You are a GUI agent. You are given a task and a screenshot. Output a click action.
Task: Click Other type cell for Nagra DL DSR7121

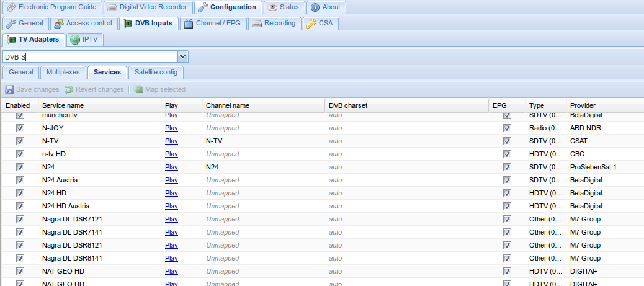[546, 220]
